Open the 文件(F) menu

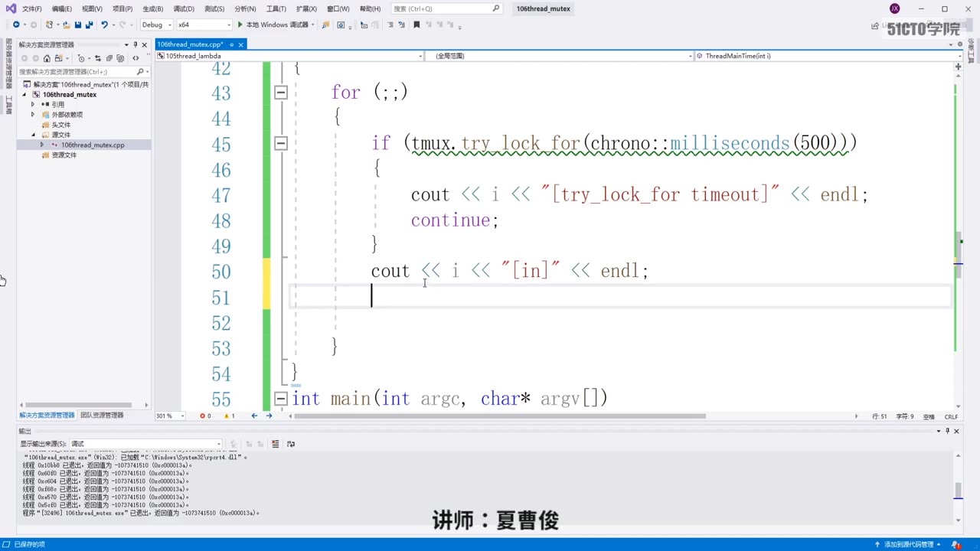(31, 9)
